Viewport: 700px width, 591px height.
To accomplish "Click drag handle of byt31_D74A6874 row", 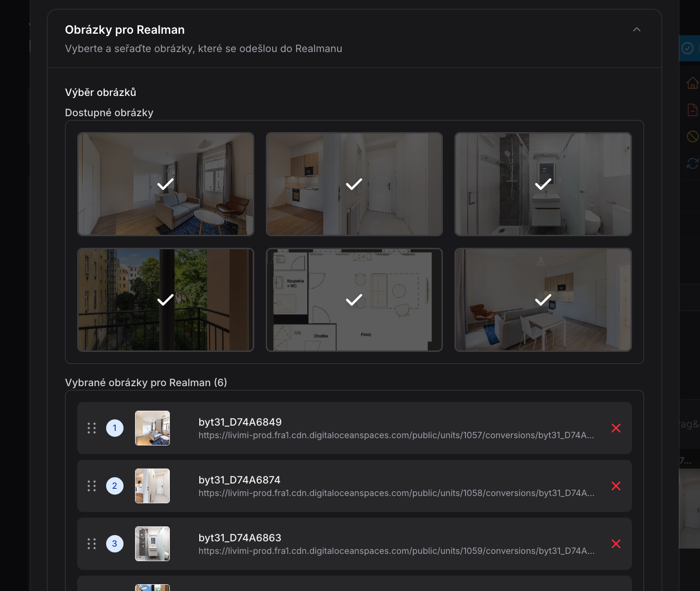I will coord(92,486).
